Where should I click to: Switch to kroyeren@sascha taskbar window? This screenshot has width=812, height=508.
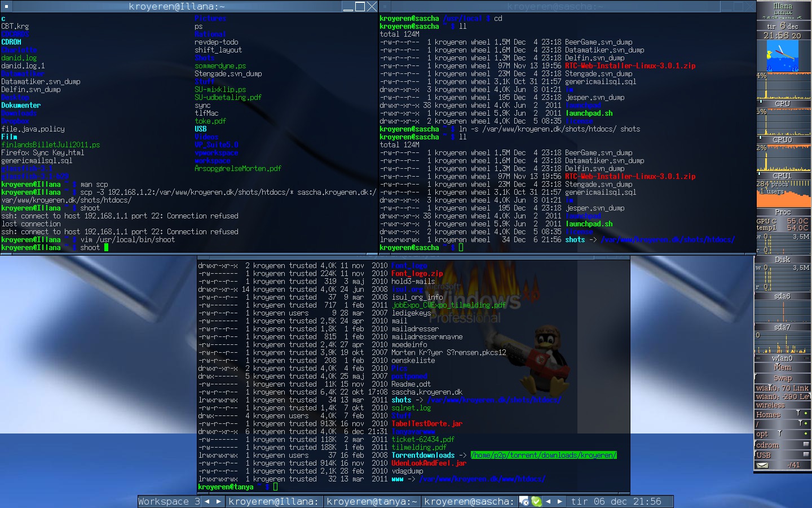(469, 501)
